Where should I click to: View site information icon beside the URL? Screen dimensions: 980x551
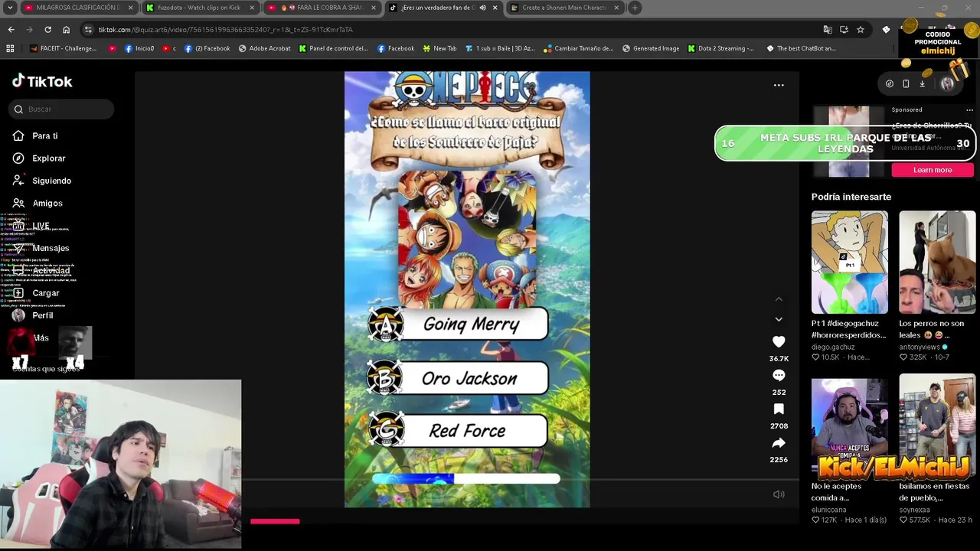point(88,29)
